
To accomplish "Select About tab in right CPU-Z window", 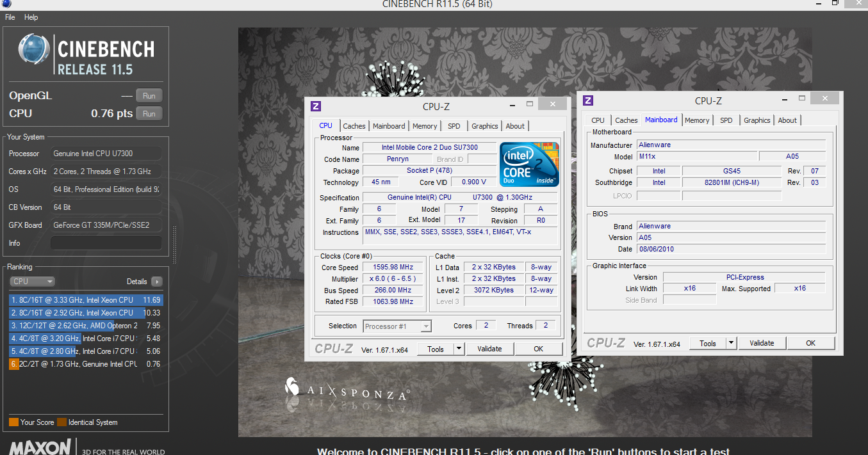I will (787, 120).
